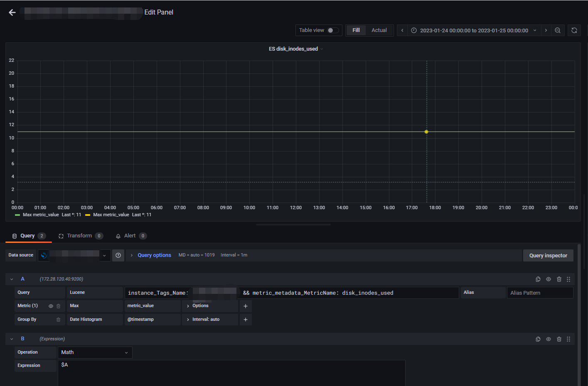Open the Query inspector
Image resolution: width=588 pixels, height=386 pixels.
tap(548, 255)
